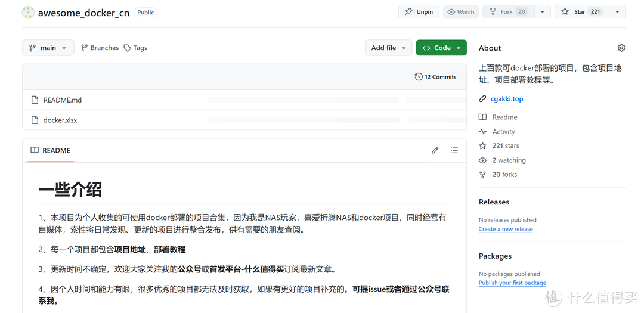Click the pulse icon beside Activity

coord(482,131)
